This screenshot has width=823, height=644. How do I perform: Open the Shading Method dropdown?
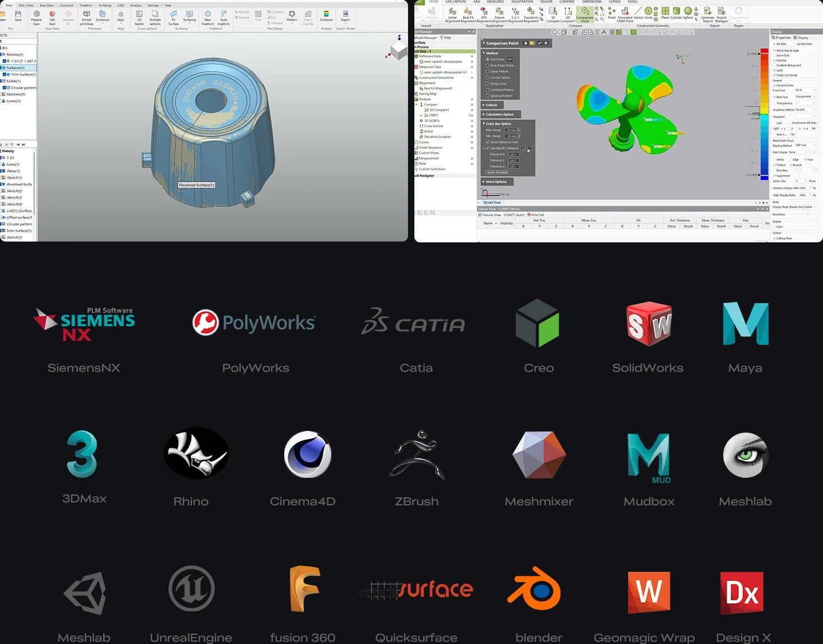(x=806, y=146)
